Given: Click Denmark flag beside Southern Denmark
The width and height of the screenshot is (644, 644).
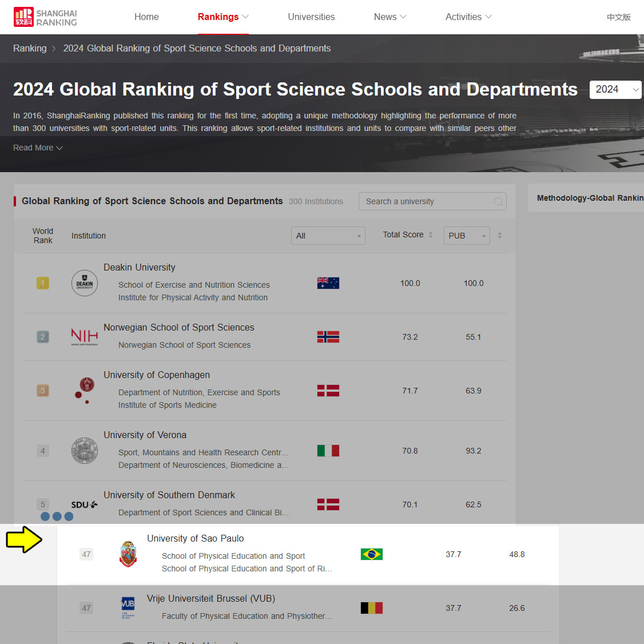Looking at the screenshot, I should tap(328, 504).
